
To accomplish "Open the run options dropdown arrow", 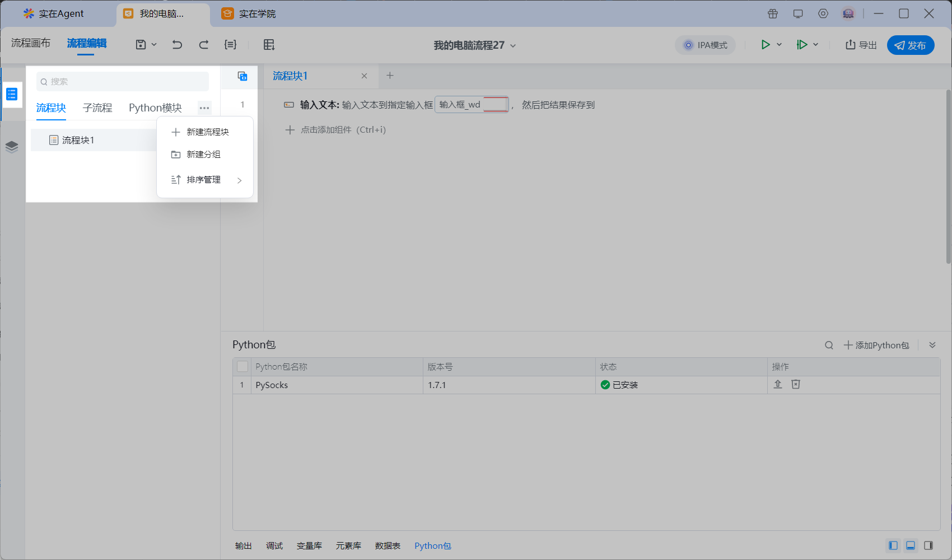I will [779, 45].
